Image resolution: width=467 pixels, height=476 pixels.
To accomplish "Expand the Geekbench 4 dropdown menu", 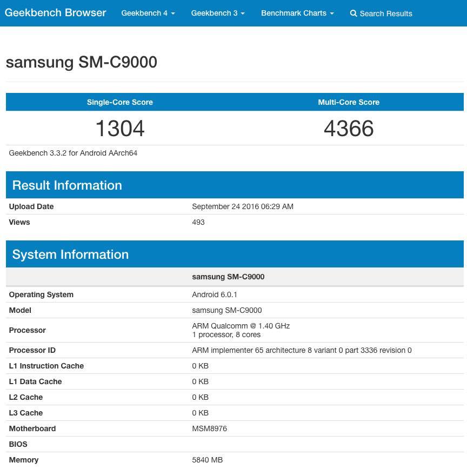I will pos(148,13).
